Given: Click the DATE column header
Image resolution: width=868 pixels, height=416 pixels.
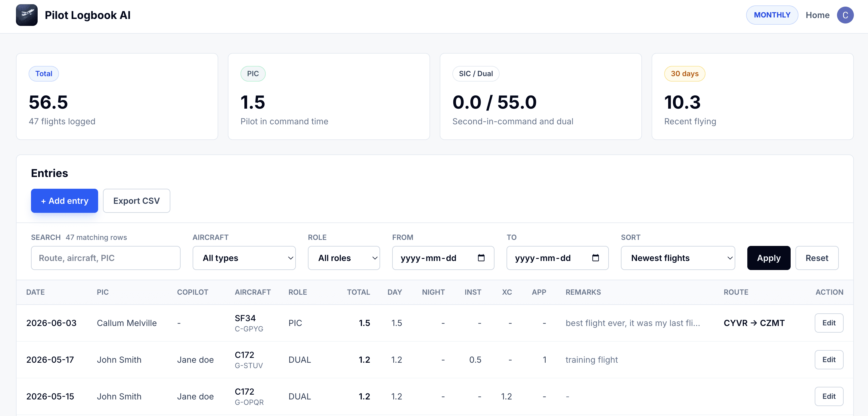Looking at the screenshot, I should coord(36,292).
